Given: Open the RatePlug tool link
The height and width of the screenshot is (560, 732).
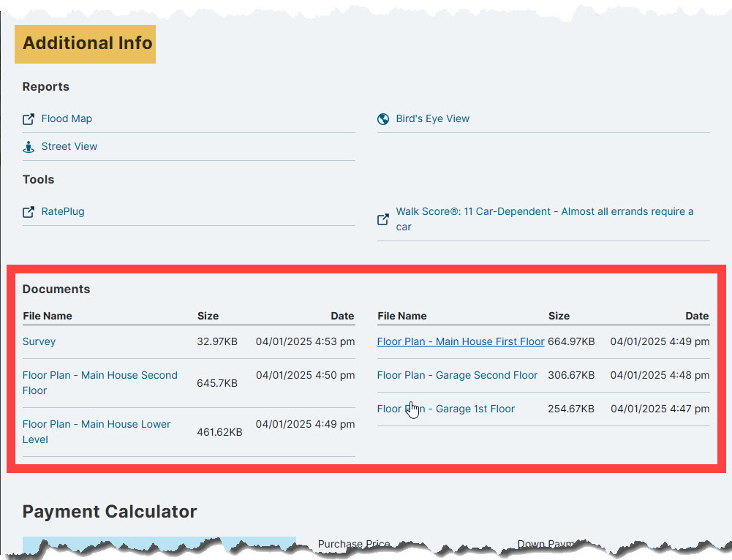Looking at the screenshot, I should click(63, 211).
